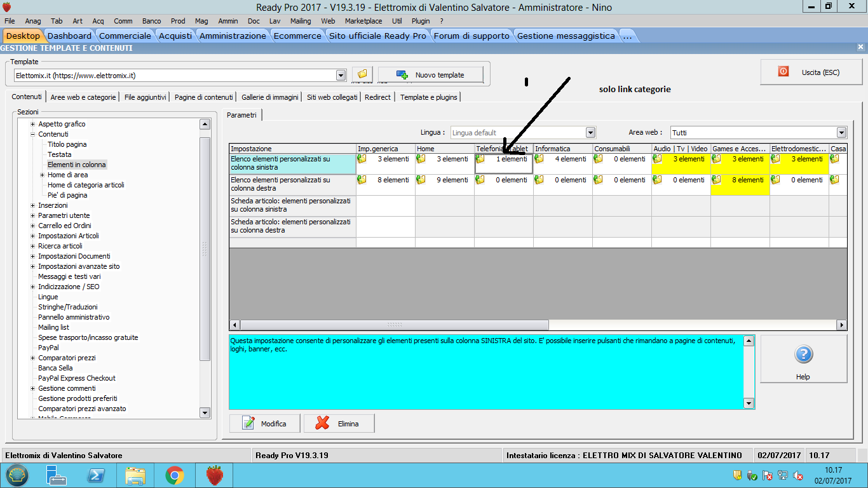This screenshot has width=868, height=488.
Task: Click folder icon in Imp.generica '8 elementi' cell
Action: coord(362,180)
